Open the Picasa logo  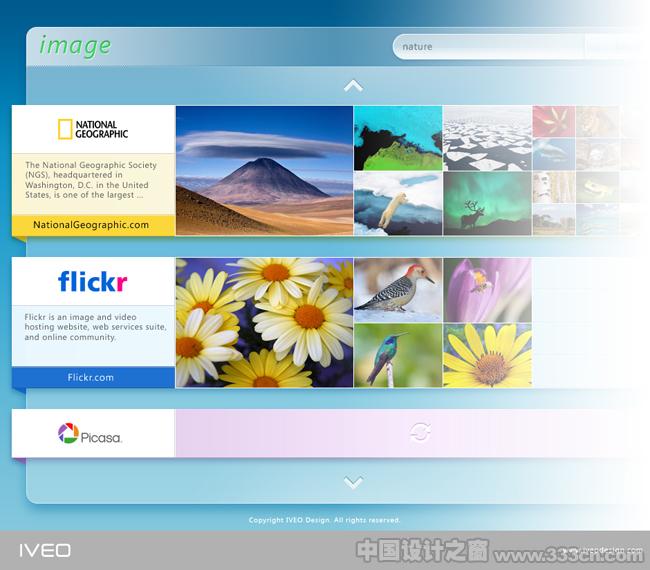click(x=90, y=434)
